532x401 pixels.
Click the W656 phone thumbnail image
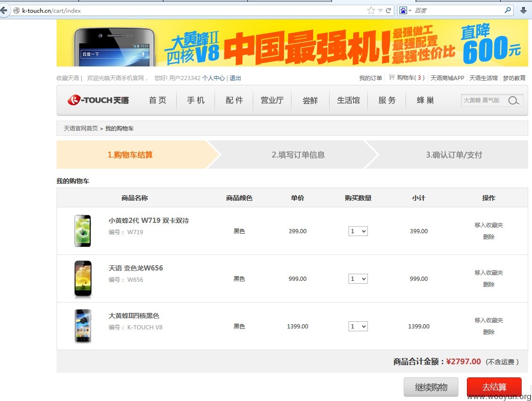(x=83, y=278)
